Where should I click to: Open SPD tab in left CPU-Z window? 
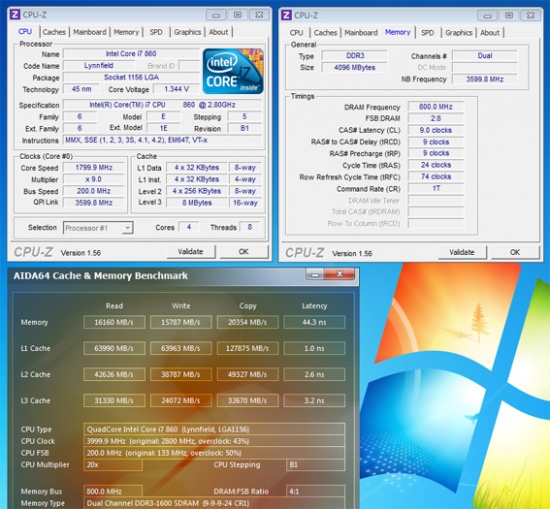(x=156, y=32)
